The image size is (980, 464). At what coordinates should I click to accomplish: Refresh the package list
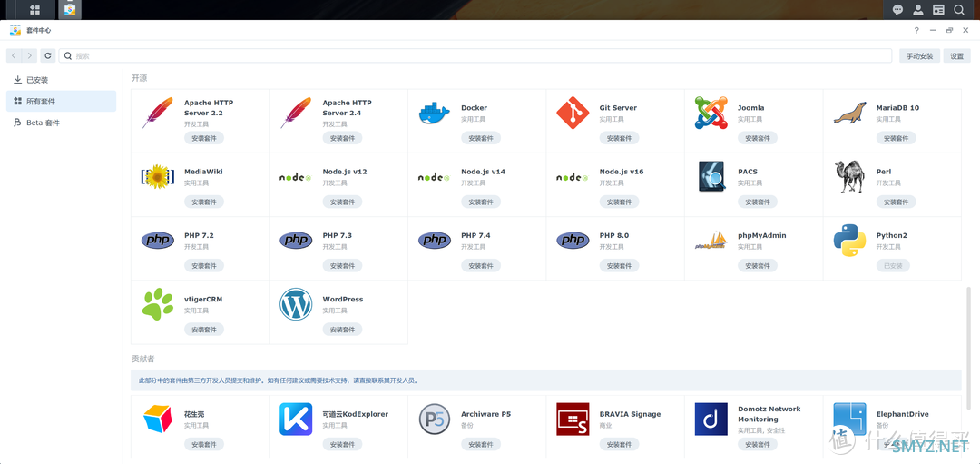click(x=48, y=55)
